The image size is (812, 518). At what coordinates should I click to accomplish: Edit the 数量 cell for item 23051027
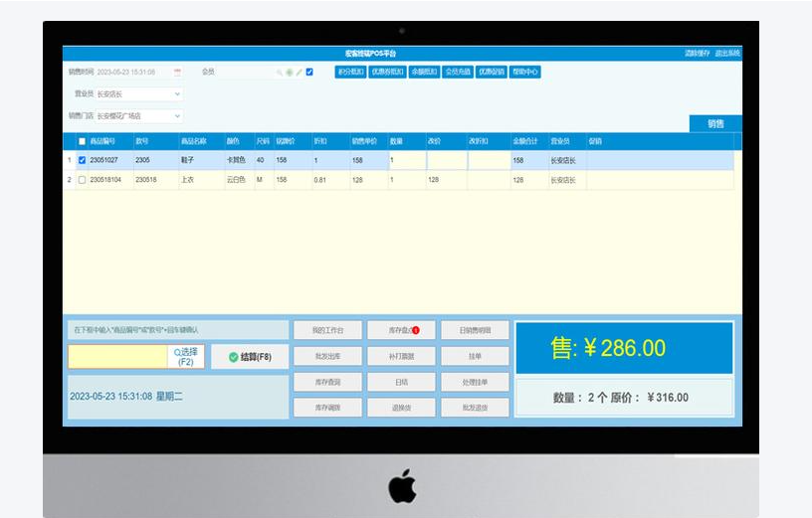(x=408, y=160)
